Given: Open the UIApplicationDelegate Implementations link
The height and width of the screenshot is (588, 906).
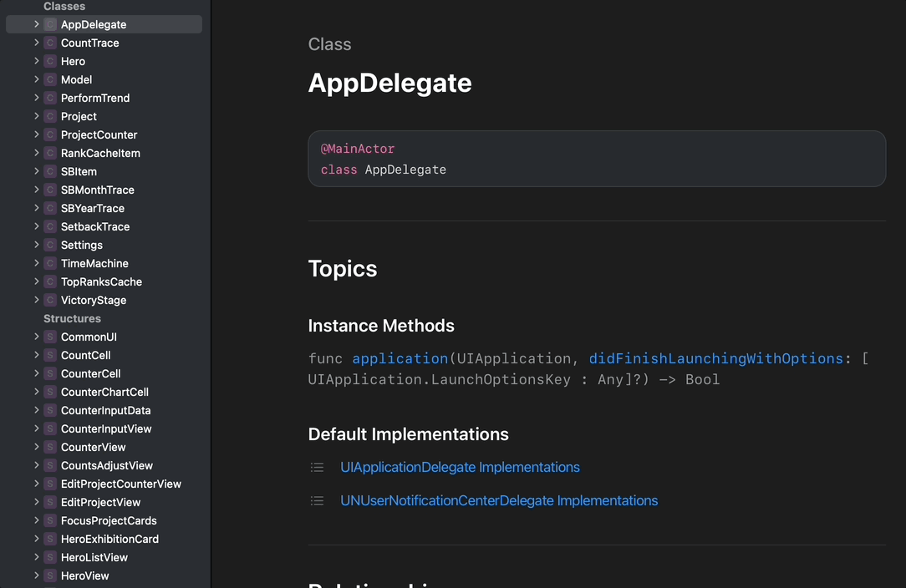Looking at the screenshot, I should click(460, 468).
